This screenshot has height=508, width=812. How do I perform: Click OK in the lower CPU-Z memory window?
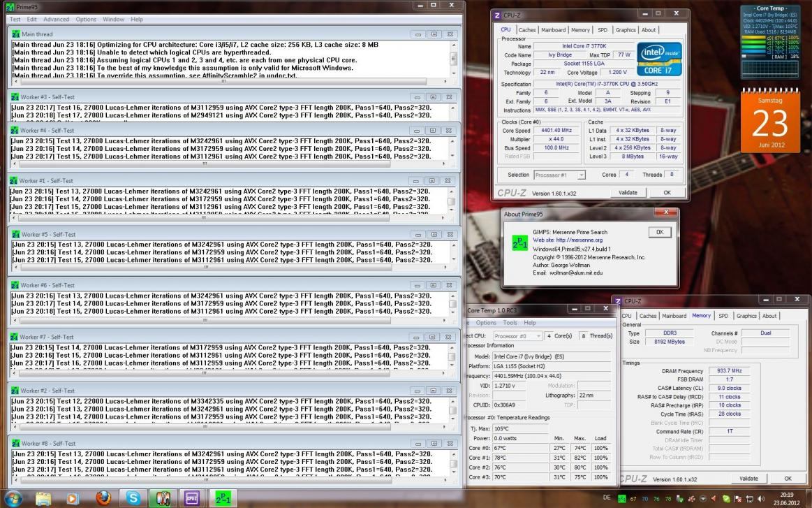(x=788, y=479)
